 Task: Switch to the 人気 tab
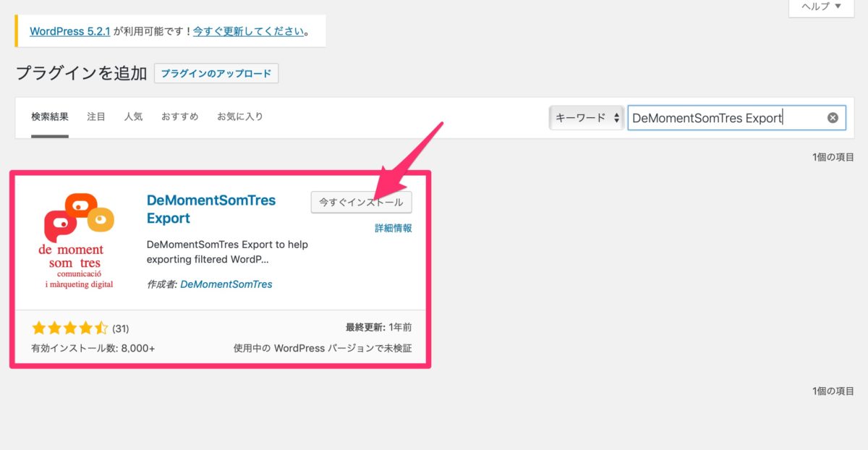click(x=133, y=116)
